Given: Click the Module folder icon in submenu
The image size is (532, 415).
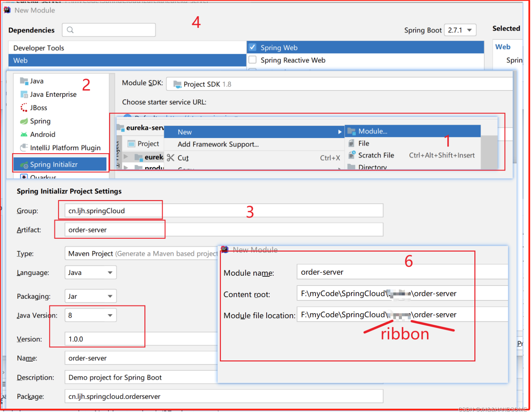Looking at the screenshot, I should point(351,131).
